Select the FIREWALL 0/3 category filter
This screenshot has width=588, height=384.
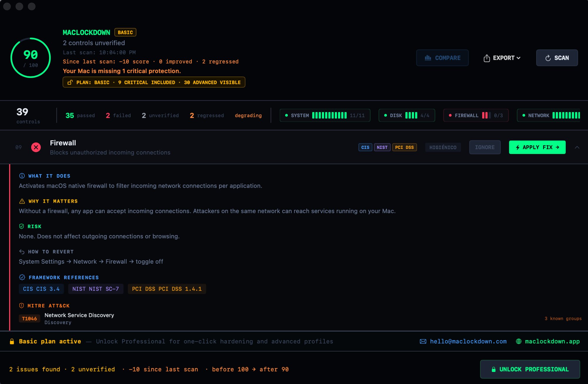point(476,115)
